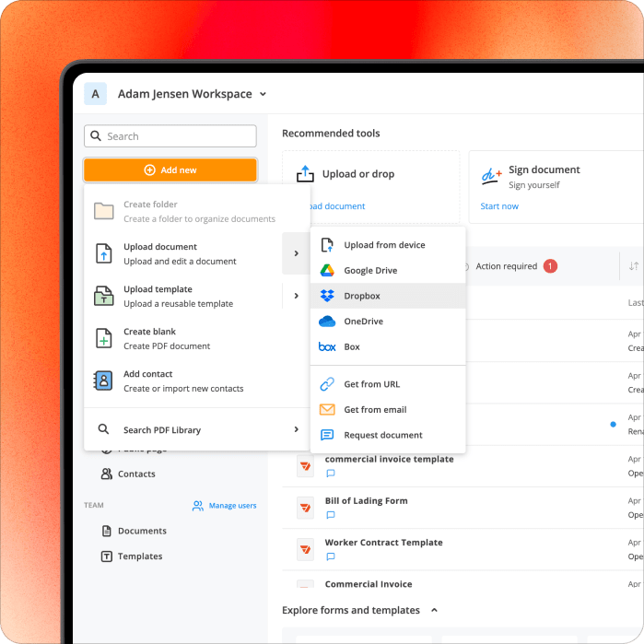Click the Create blank plus-page icon
644x644 pixels.
[103, 338]
